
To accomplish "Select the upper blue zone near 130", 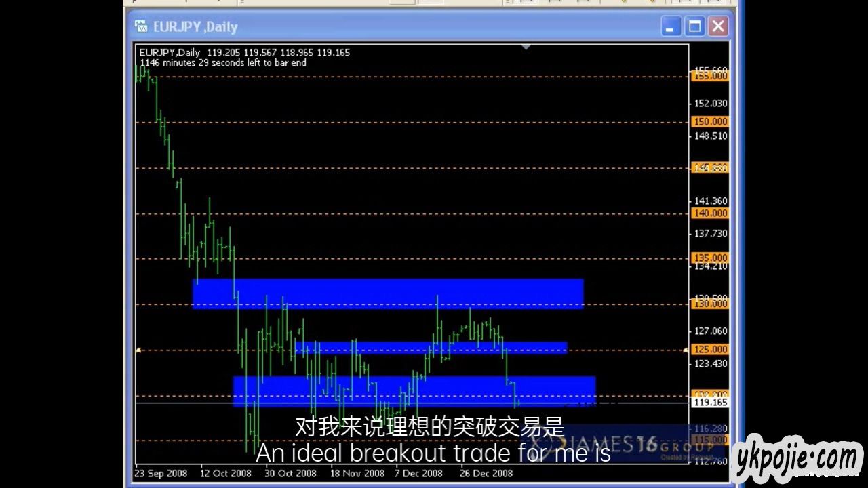I will [388, 293].
